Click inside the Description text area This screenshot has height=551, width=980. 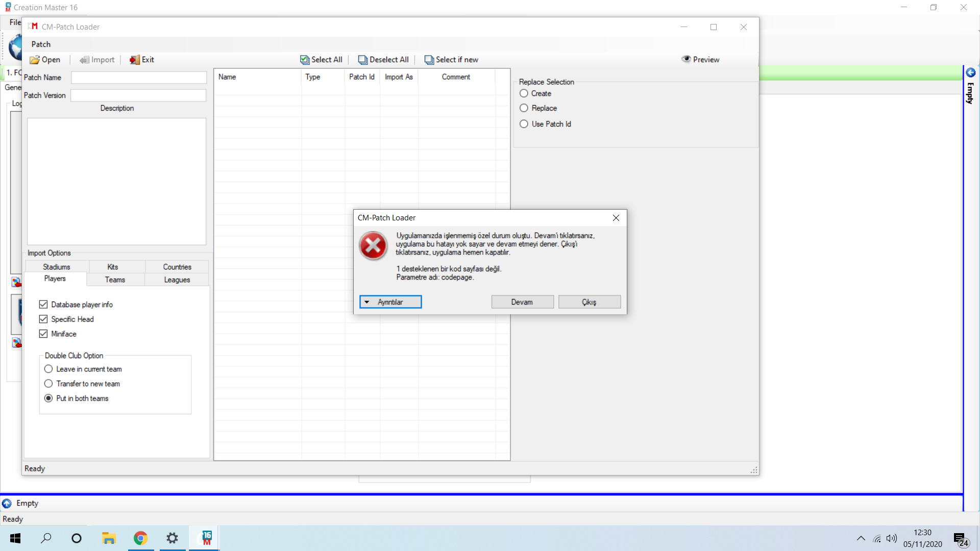coord(116,182)
